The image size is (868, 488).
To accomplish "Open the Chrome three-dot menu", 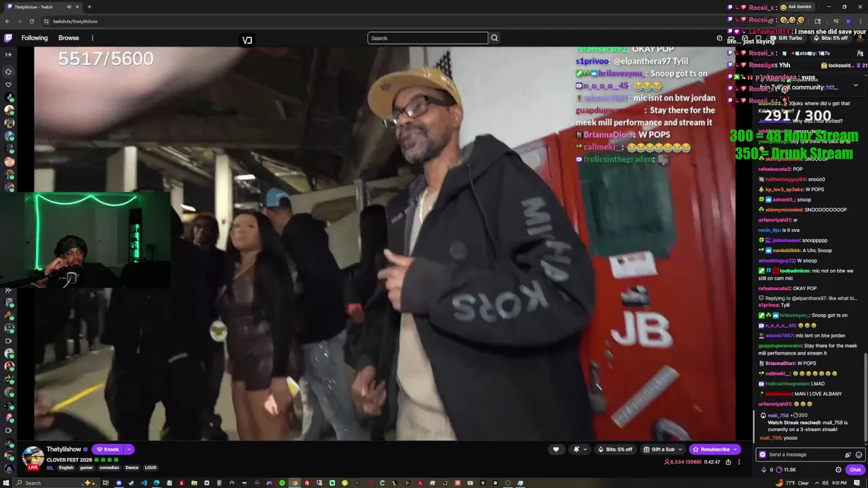I will 860,21.
